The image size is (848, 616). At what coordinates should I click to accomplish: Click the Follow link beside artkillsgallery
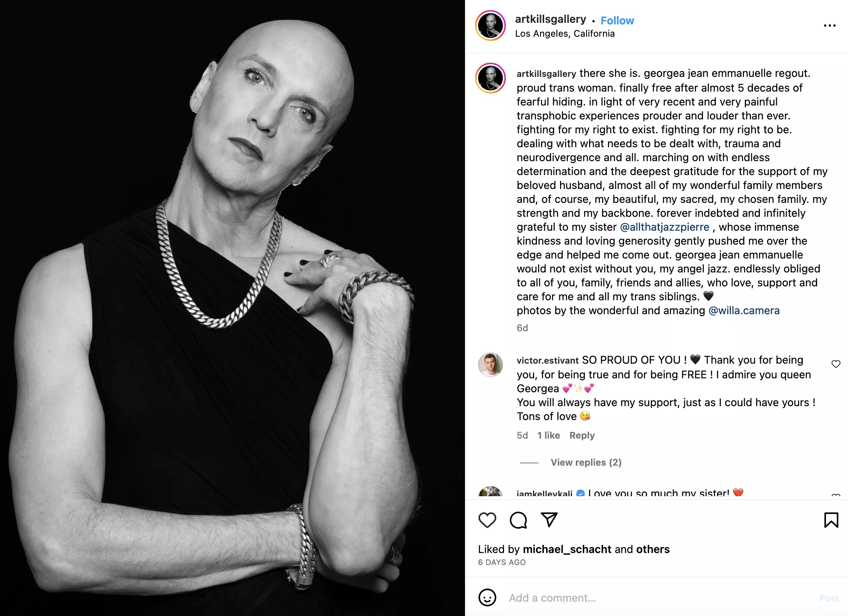point(617,20)
